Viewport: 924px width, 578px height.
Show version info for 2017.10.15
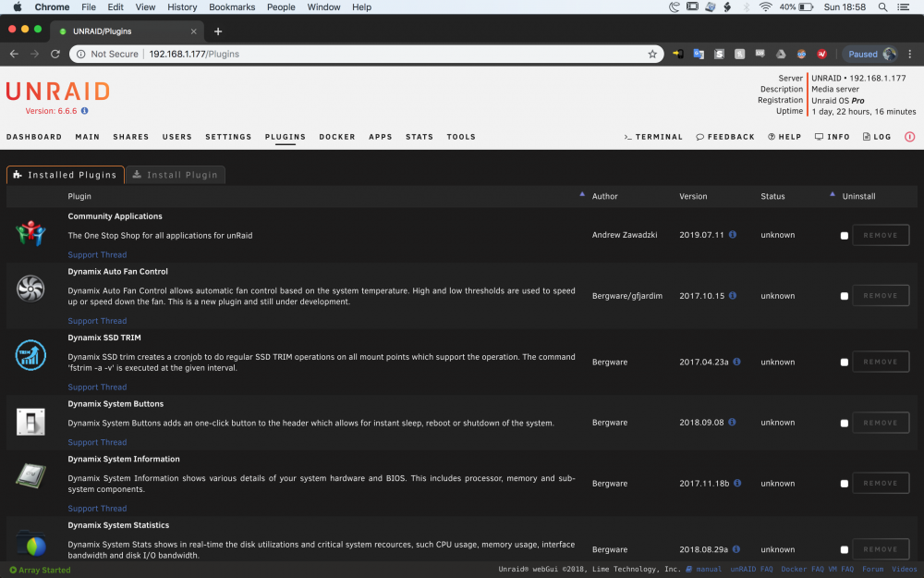pos(733,296)
